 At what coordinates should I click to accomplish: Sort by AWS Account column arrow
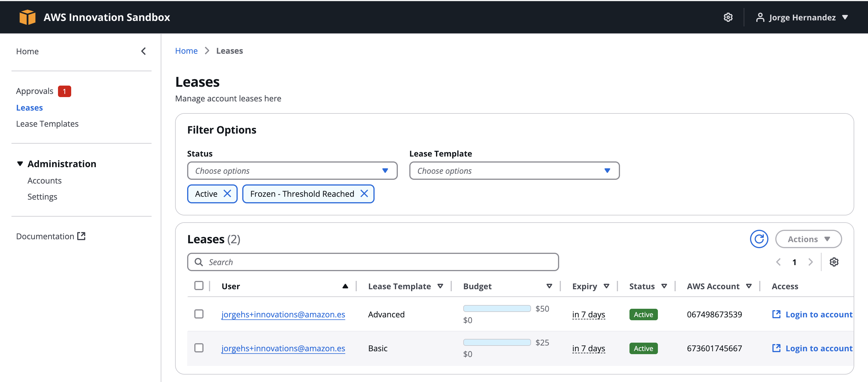pyautogui.click(x=749, y=286)
